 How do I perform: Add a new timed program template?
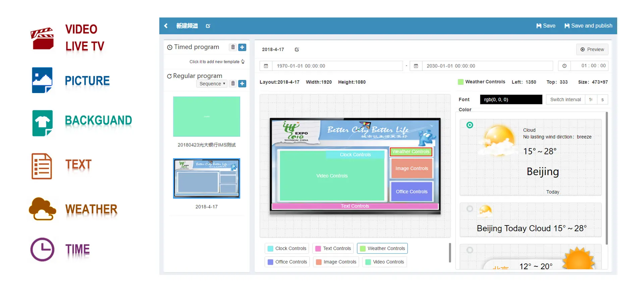[242, 47]
